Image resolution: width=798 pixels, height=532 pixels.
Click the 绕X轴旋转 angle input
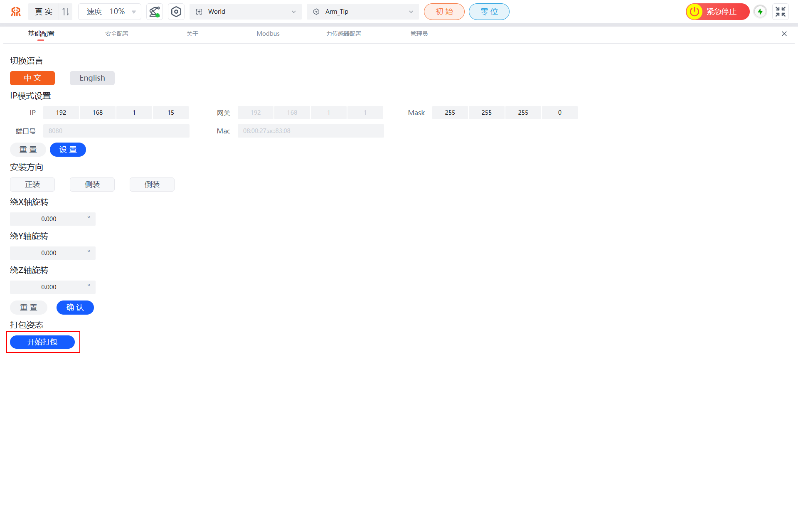53,219
